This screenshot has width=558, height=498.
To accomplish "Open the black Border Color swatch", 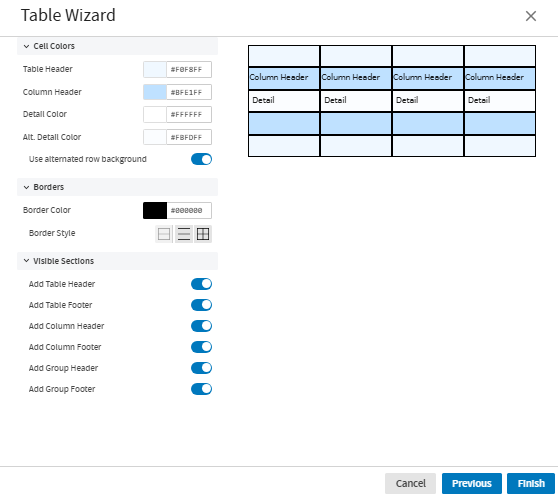I will tap(155, 210).
